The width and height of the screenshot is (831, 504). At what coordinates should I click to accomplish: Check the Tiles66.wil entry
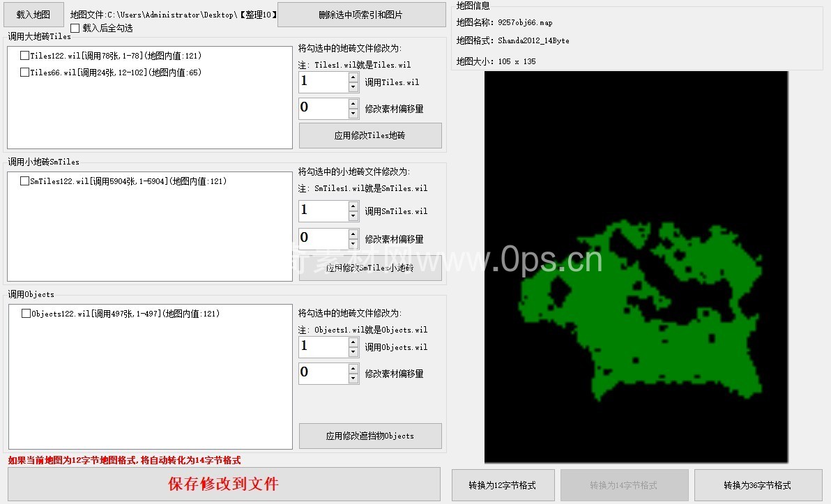pyautogui.click(x=25, y=72)
